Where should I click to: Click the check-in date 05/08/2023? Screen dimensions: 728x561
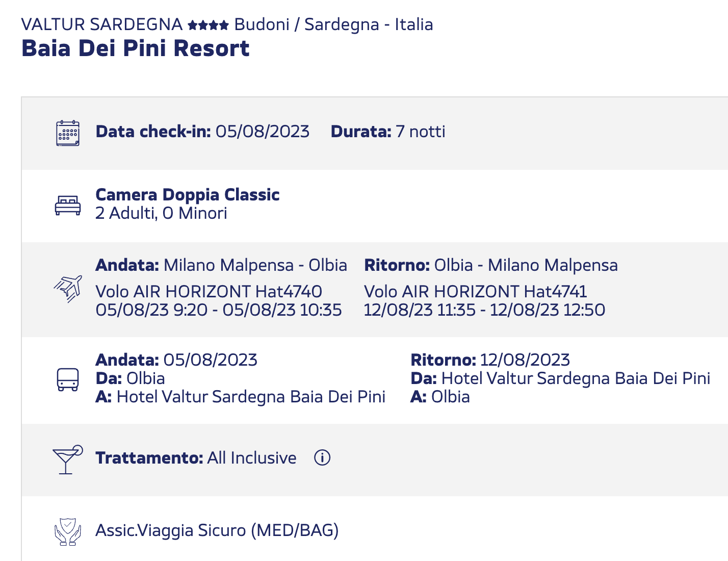click(x=262, y=132)
